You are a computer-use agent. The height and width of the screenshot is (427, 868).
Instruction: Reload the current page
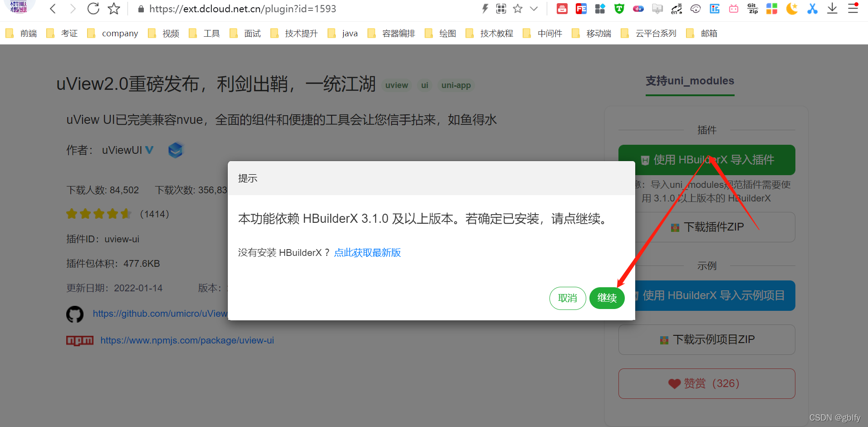(93, 8)
